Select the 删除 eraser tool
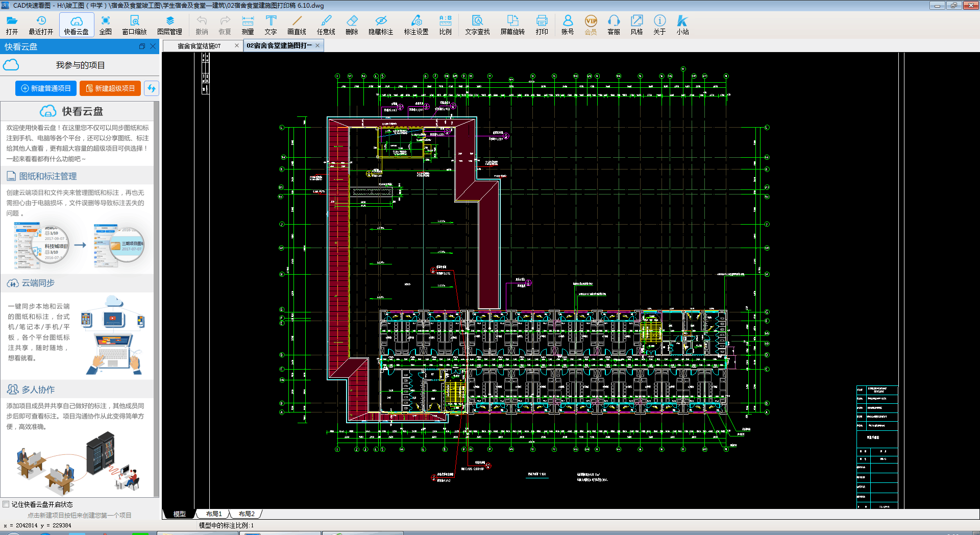The width and height of the screenshot is (980, 535). click(x=352, y=25)
